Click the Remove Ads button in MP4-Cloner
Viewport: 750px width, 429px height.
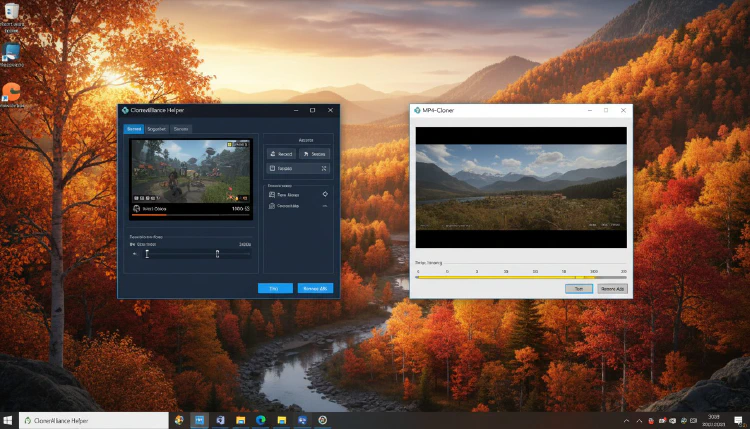pos(613,288)
